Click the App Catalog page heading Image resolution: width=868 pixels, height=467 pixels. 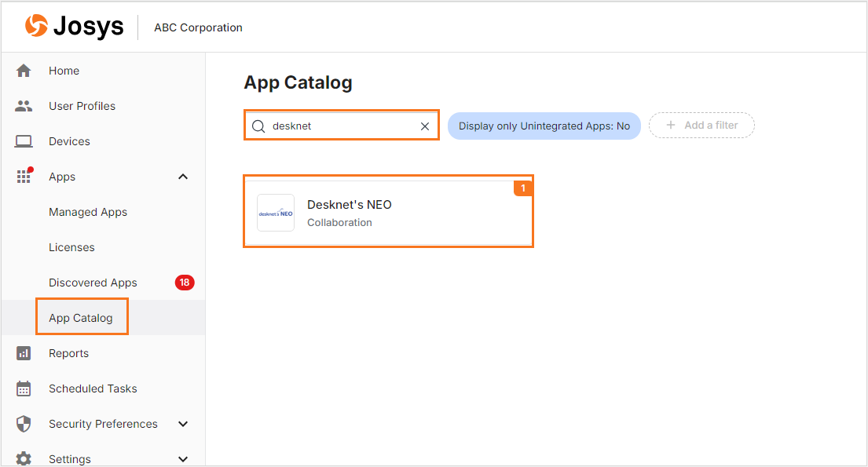tap(298, 82)
